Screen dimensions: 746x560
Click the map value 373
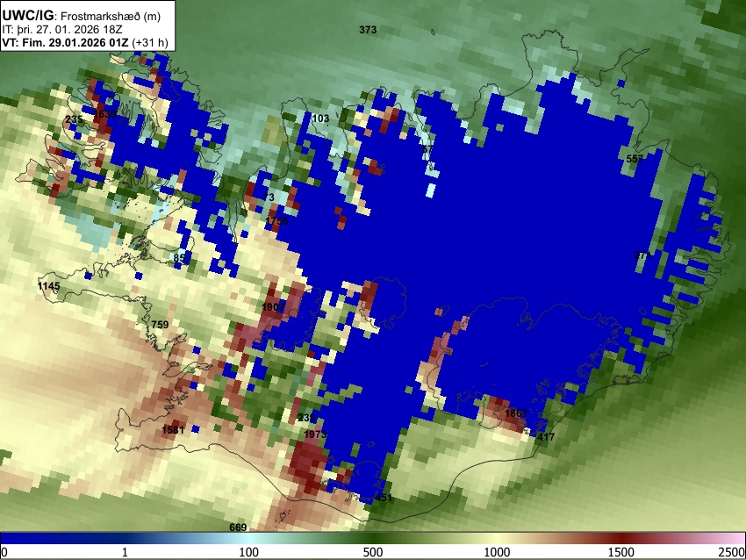(368, 30)
